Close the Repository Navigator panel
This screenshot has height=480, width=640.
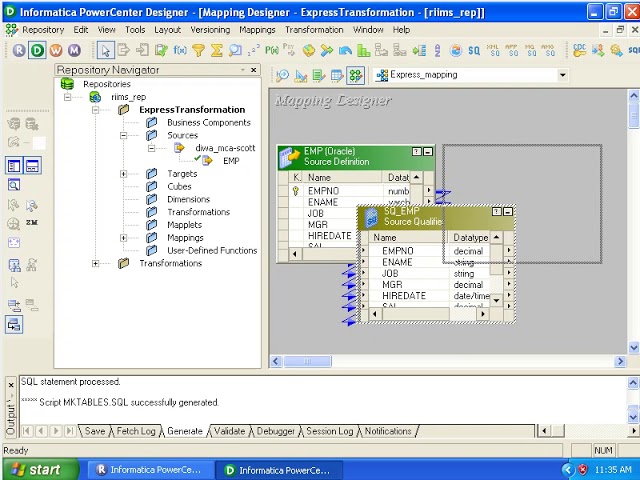(254, 70)
